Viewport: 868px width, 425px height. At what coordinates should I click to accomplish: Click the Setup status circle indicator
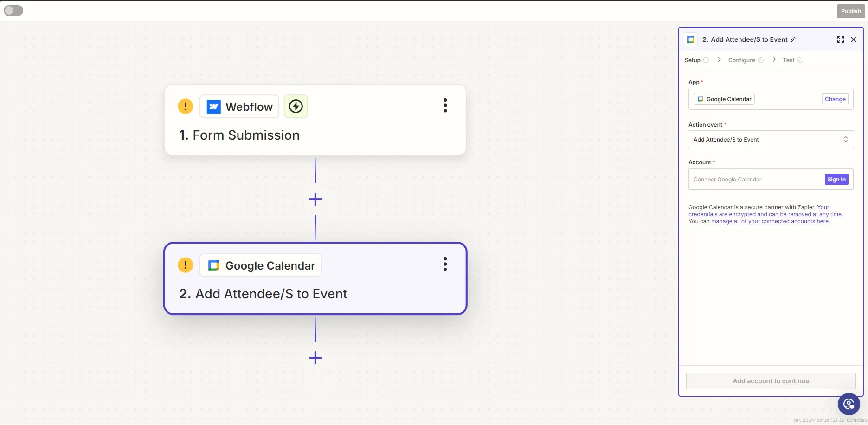706,60
